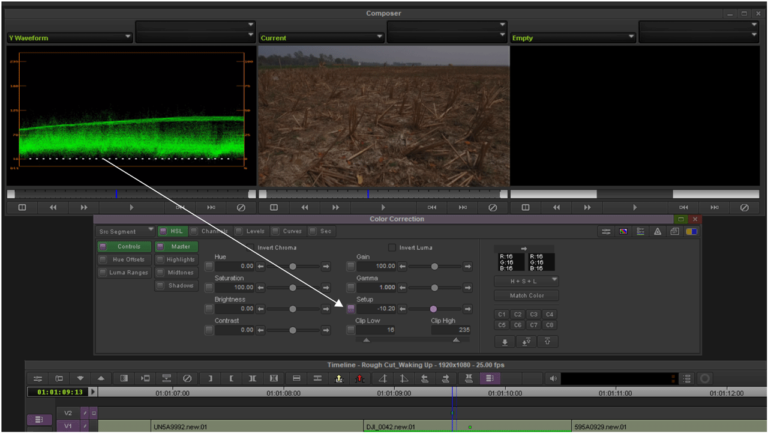Click the Clip High value field showing 235
Image resolution: width=768 pixels, height=433 pixels.
[451, 330]
